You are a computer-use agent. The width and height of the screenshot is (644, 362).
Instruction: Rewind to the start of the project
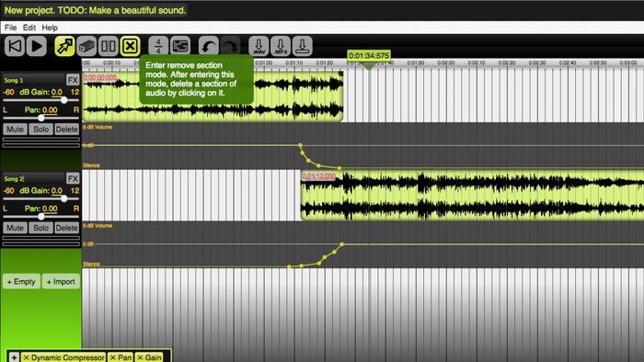click(x=15, y=46)
